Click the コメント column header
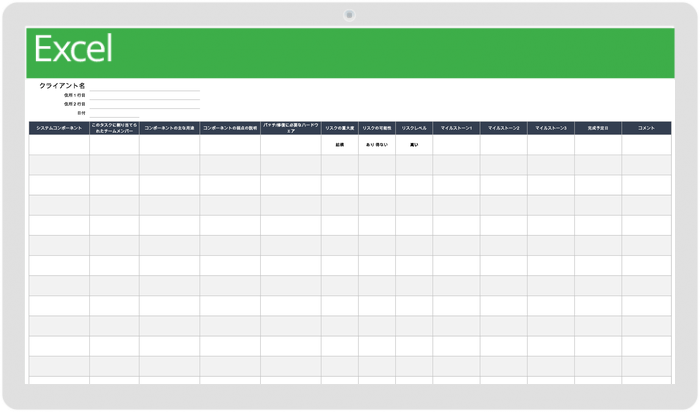Viewport: 700px width, 412px height. tap(646, 128)
